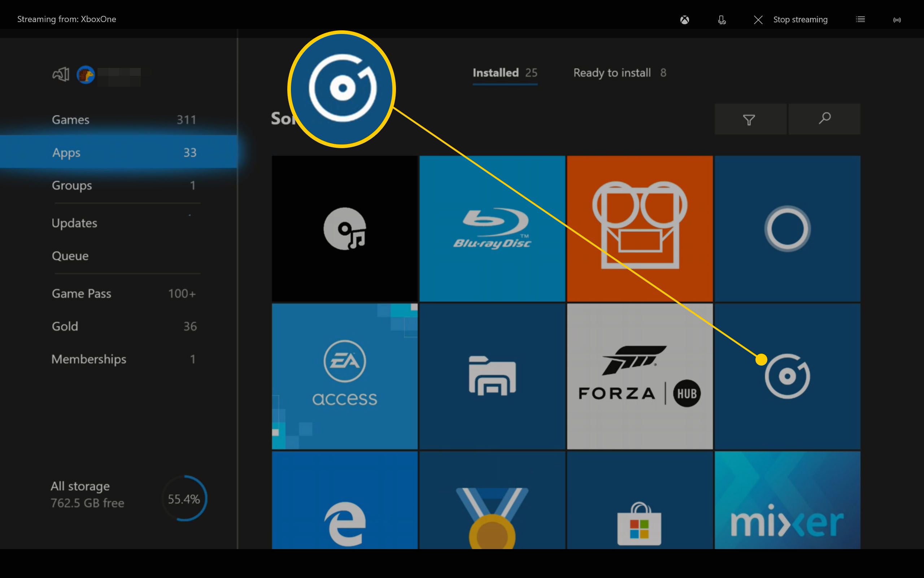
Task: Click the Xbox home icon in streaming bar
Action: point(685,20)
